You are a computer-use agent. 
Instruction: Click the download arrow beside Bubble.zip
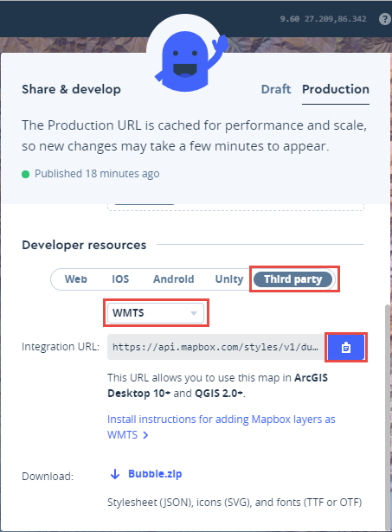[x=115, y=474]
